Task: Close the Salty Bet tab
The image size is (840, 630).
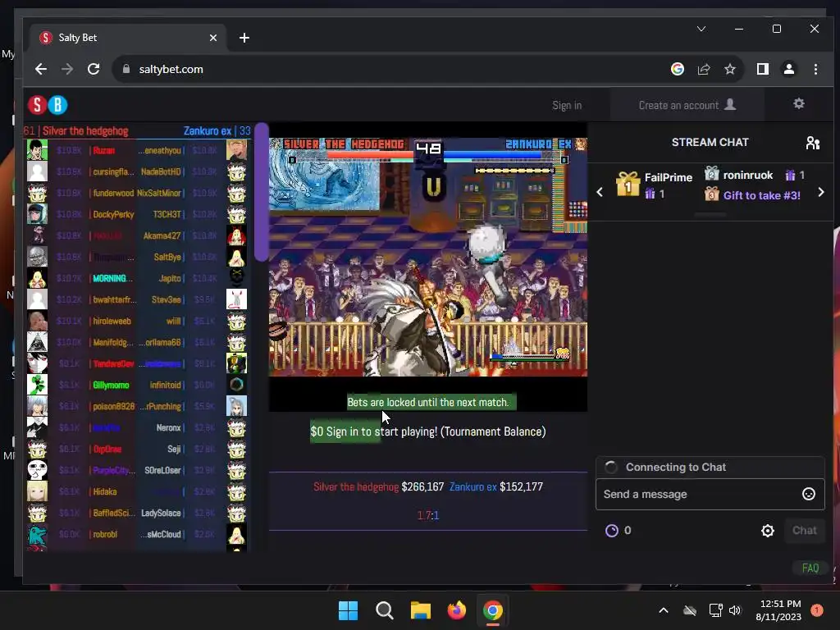Action: click(x=213, y=38)
